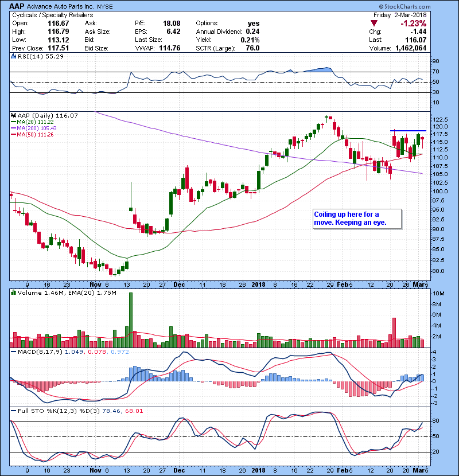Click the stochastic 20 axis label
459x476 pixels.
436,452
